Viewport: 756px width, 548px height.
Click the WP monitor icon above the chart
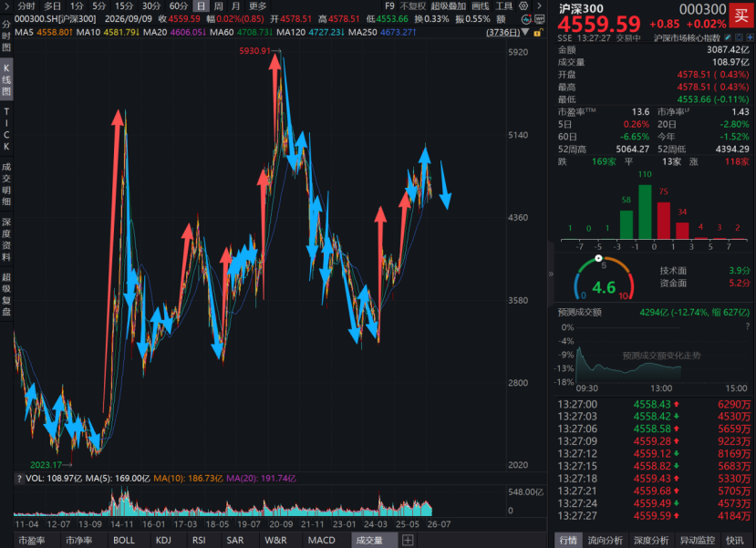pyautogui.click(x=540, y=19)
